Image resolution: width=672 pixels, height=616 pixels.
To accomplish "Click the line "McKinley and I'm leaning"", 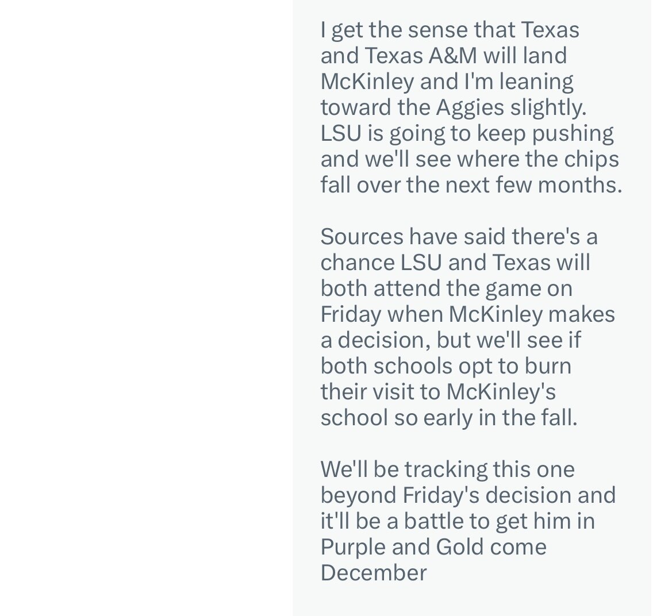I will (447, 82).
